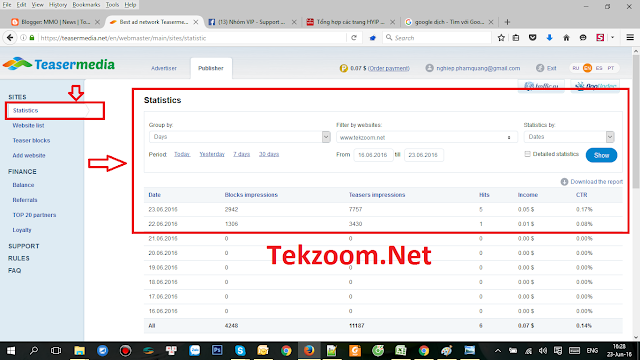Click the Exit link
Screen dimensions: 640x360
pos(551,68)
